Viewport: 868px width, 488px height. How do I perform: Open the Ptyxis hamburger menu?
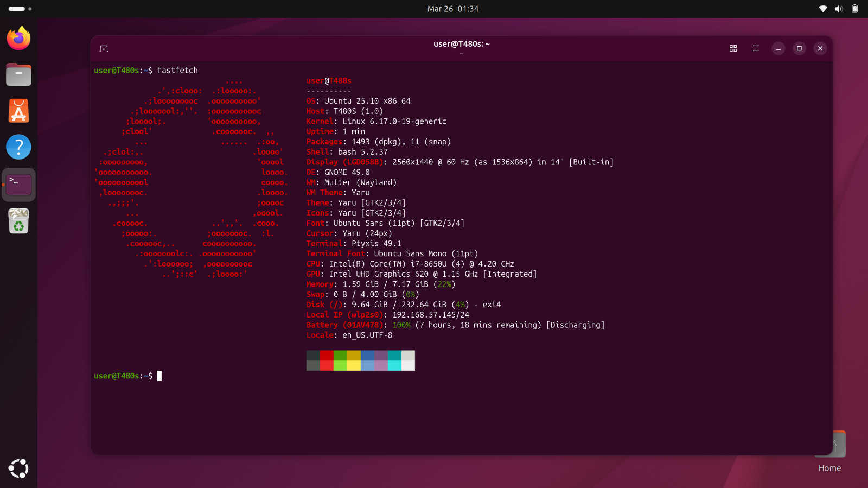(756, 48)
